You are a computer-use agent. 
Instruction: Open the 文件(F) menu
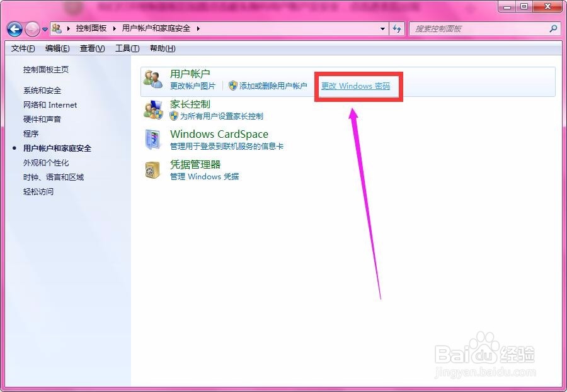click(23, 48)
